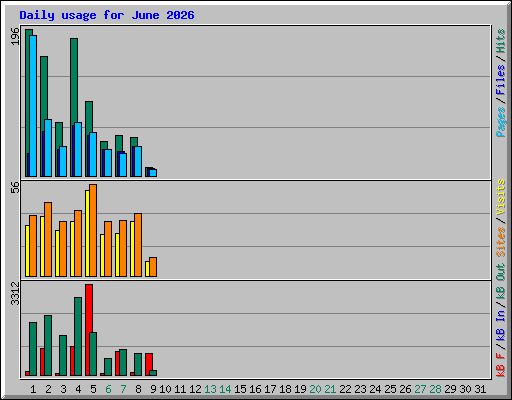Click the kB F legend label
The height and width of the screenshot is (400, 512).
[500, 364]
